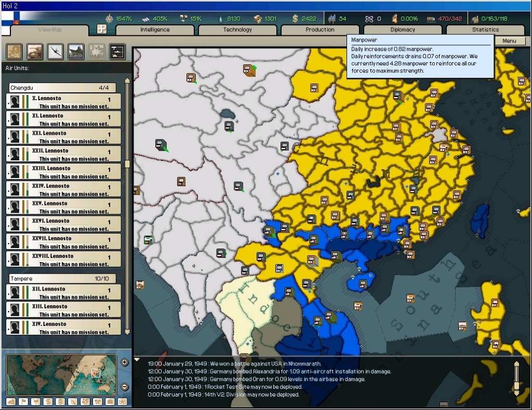Click the message log scrollbar handle
The width and height of the screenshot is (532, 410).
tap(516, 385)
